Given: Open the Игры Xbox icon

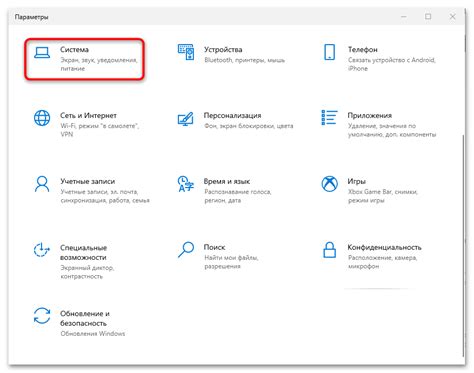Looking at the screenshot, I should (329, 184).
